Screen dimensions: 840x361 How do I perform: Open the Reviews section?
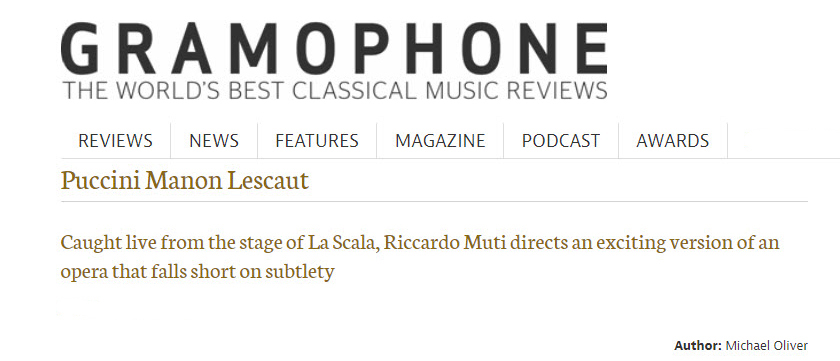click(x=115, y=141)
